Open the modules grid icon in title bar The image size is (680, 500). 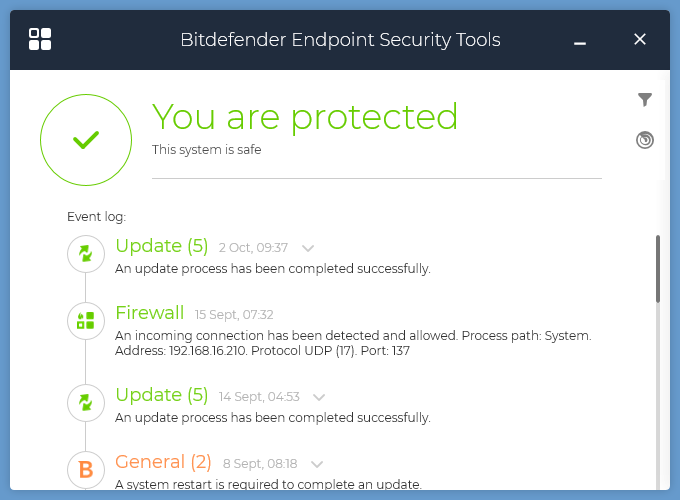click(x=40, y=39)
